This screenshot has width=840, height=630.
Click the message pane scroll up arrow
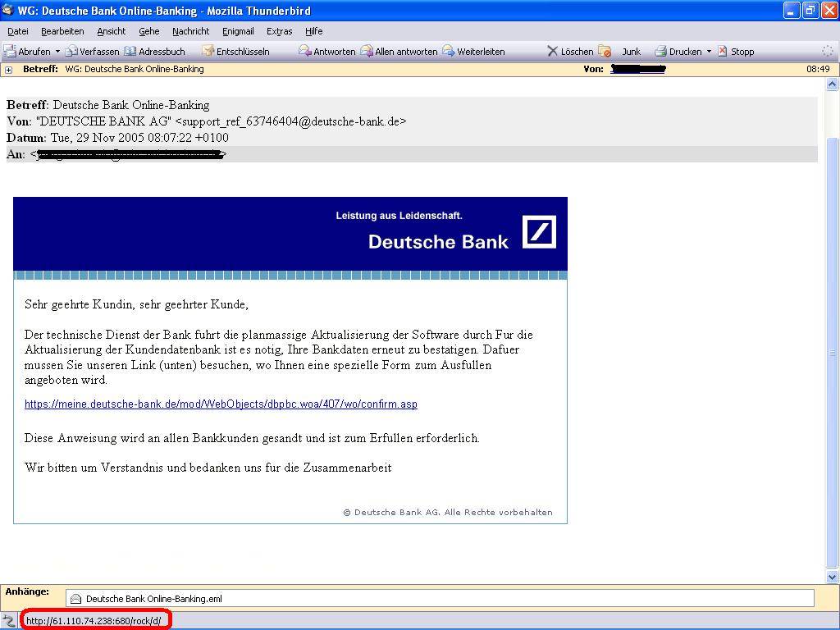pyautogui.click(x=832, y=84)
